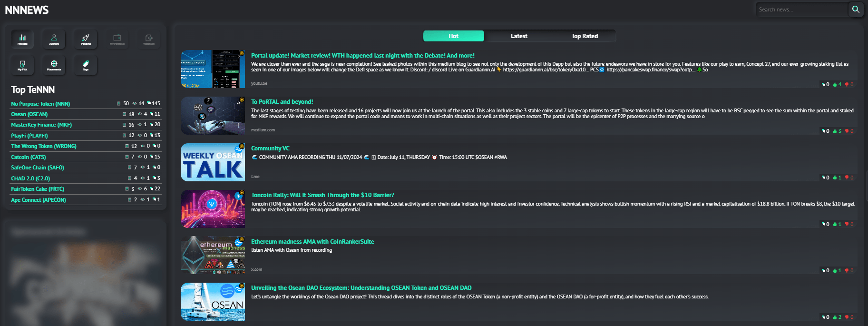Upvote the Portal update news post
This screenshot has height=326, width=868.
click(835, 85)
